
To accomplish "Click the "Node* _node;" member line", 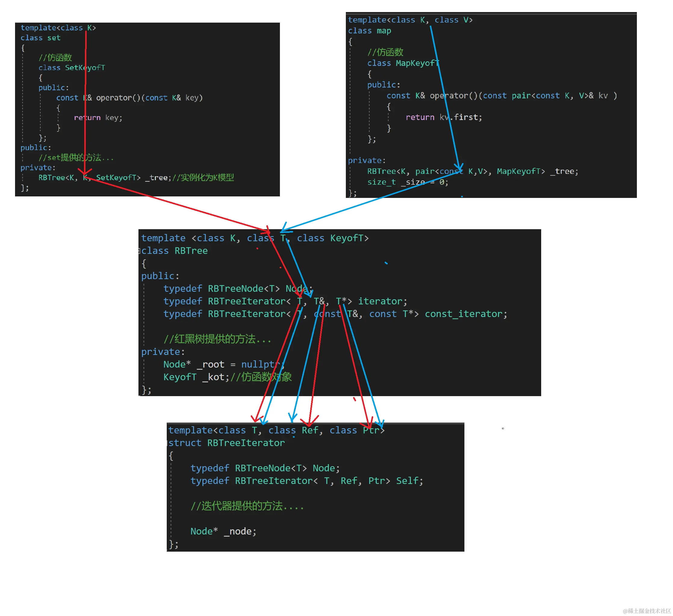I will coord(223,531).
